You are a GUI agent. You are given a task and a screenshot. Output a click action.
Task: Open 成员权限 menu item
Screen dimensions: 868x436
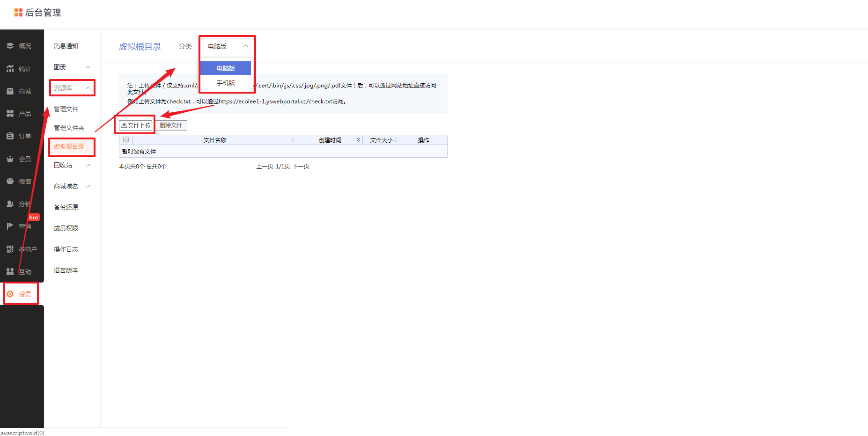(x=66, y=228)
